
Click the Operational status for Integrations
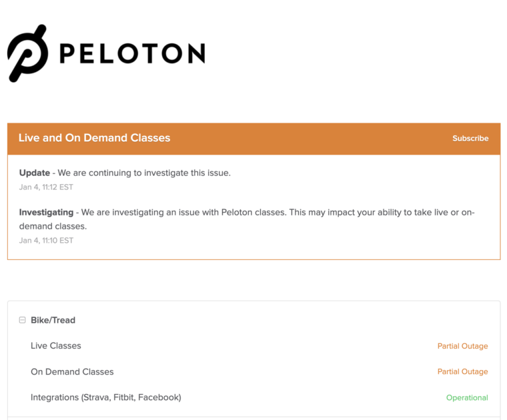coord(467,398)
